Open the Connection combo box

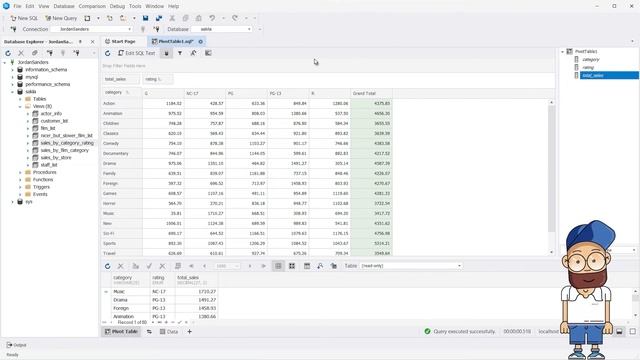pyautogui.click(x=91, y=29)
